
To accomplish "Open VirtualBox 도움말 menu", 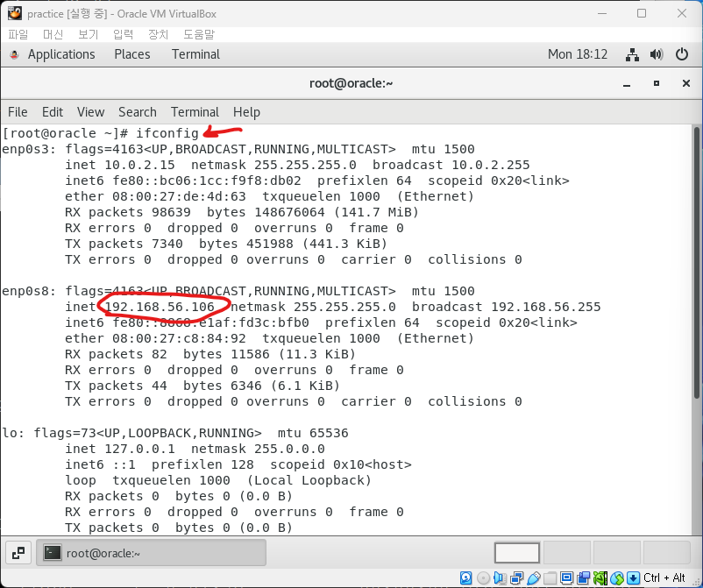I will point(199,34).
